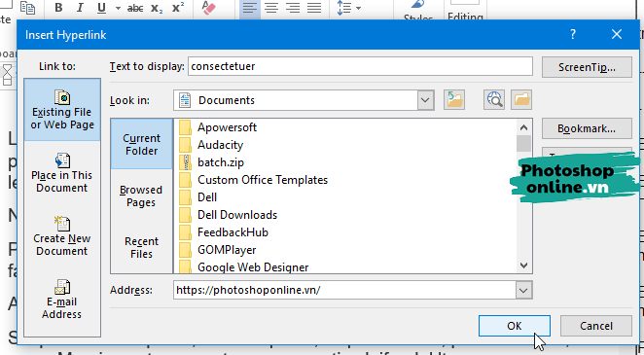The height and width of the screenshot is (355, 644).
Task: Select Create New Document option
Action: pyautogui.click(x=62, y=236)
